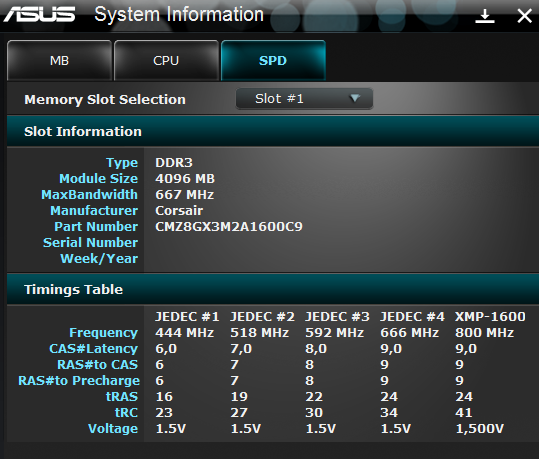Click the Slot #1 dropdown arrow
539x459 pixels.
tap(355, 99)
